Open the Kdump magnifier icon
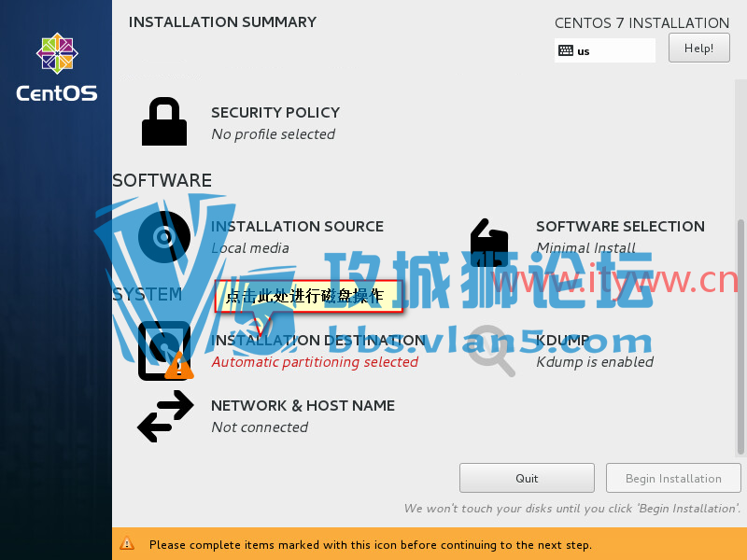This screenshot has height=560, width=747. click(x=491, y=351)
